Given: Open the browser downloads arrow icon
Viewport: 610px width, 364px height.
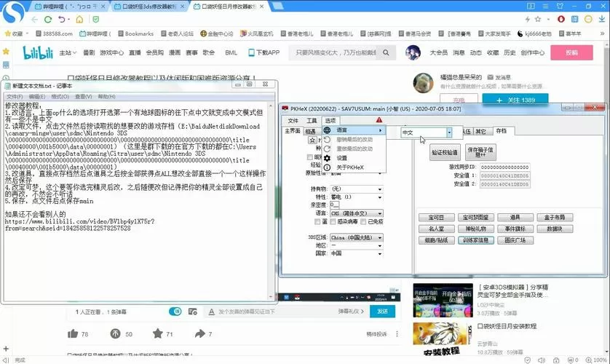Looking at the screenshot, I should point(601,19).
